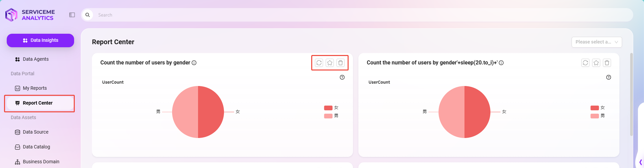
Task: Toggle the 男 legend entry in first chart
Action: click(331, 116)
